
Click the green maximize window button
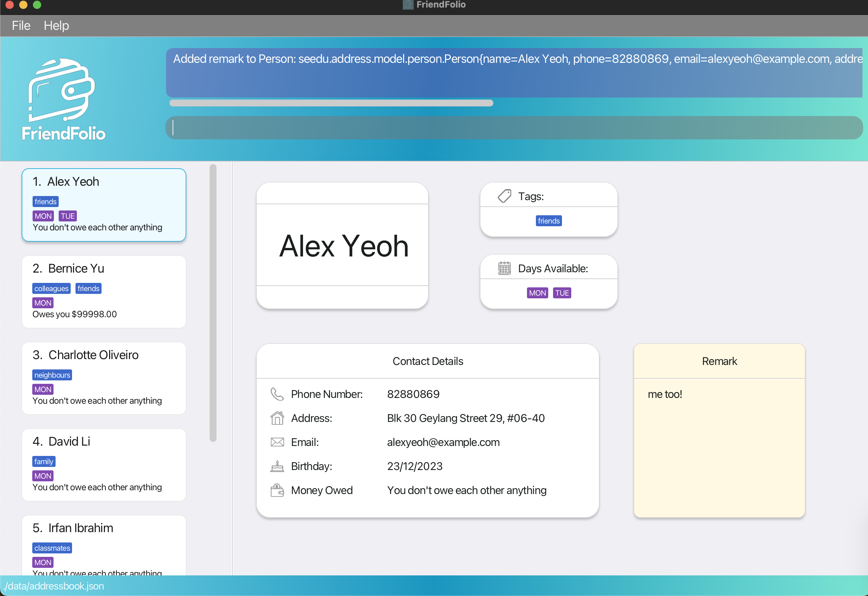[37, 4]
